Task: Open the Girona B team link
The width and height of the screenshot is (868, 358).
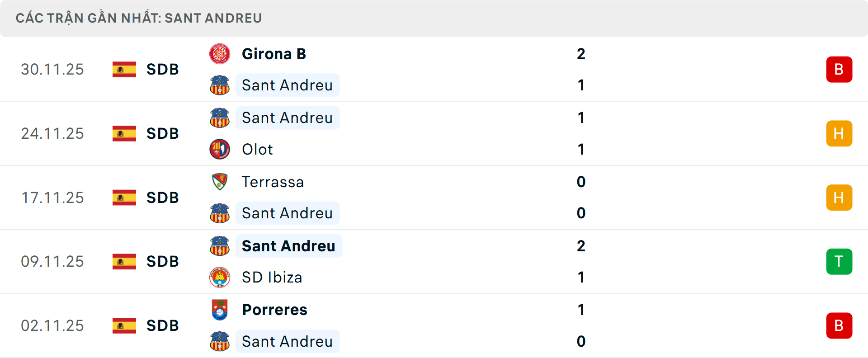Action: click(274, 54)
